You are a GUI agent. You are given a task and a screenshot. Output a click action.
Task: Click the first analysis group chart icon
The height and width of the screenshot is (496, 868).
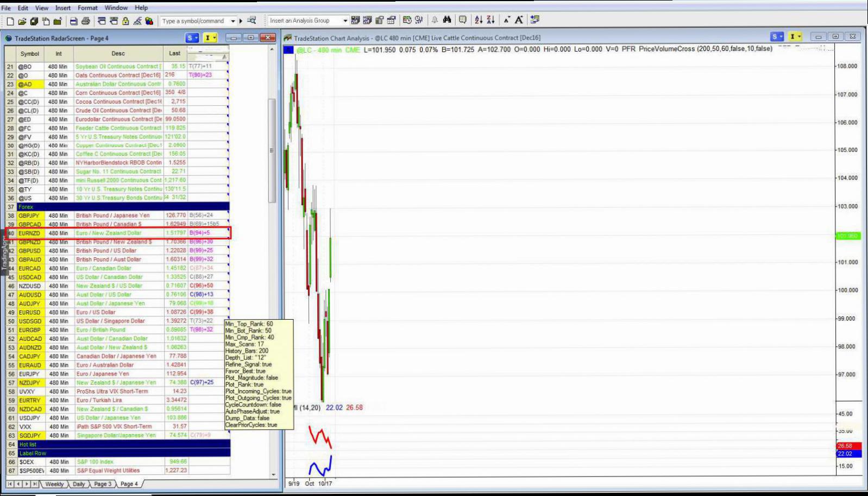click(355, 20)
